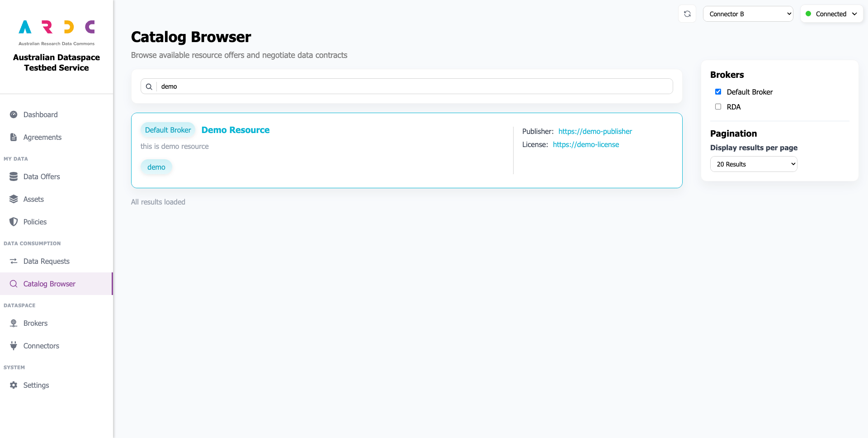Click the Pagination heading
This screenshot has width=868, height=438.
pos(733,133)
